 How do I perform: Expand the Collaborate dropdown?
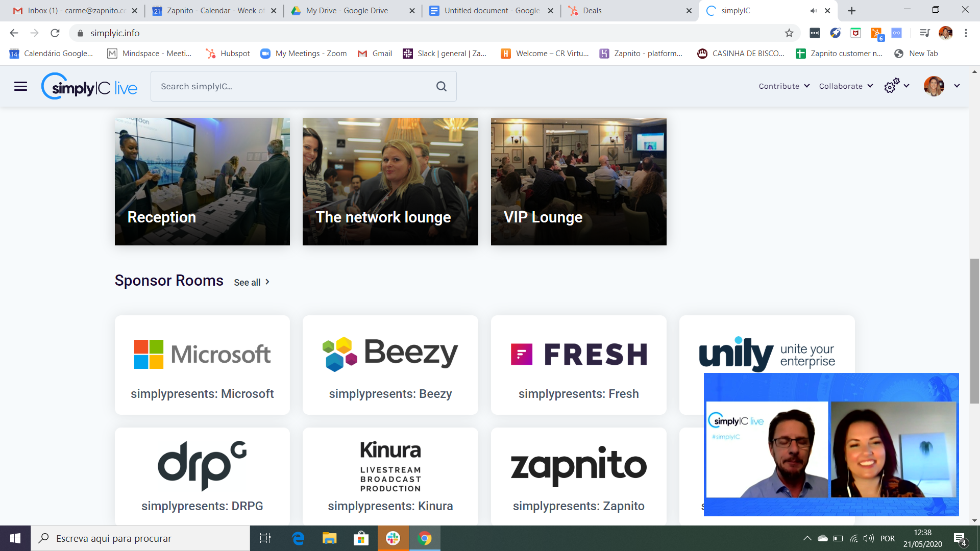tap(846, 86)
